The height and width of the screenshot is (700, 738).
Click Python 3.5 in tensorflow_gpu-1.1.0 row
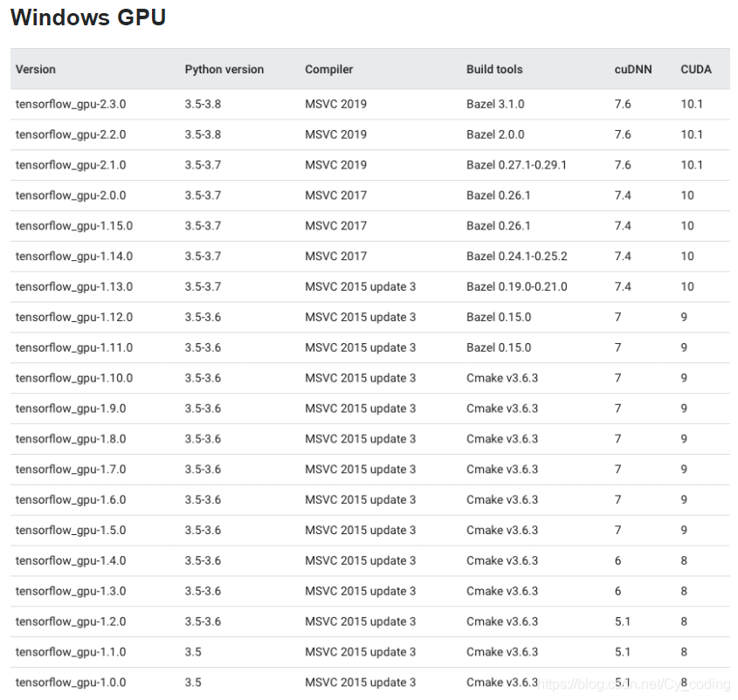pos(193,652)
